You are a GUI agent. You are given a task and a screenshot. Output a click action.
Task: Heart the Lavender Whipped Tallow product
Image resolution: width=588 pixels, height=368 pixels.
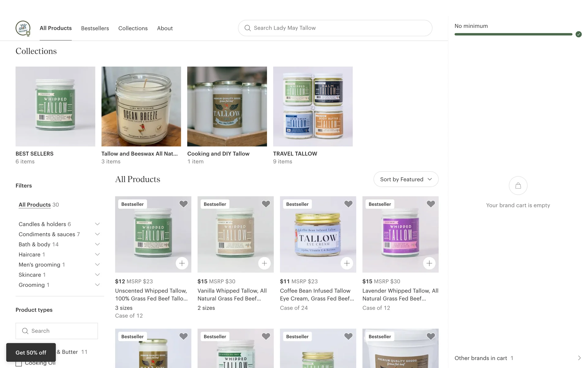coord(431,204)
